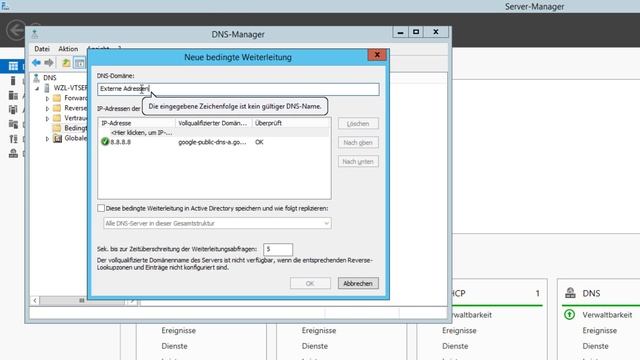Collapse the WZL-VTSER server tree node
The width and height of the screenshot is (640, 360).
[37, 88]
